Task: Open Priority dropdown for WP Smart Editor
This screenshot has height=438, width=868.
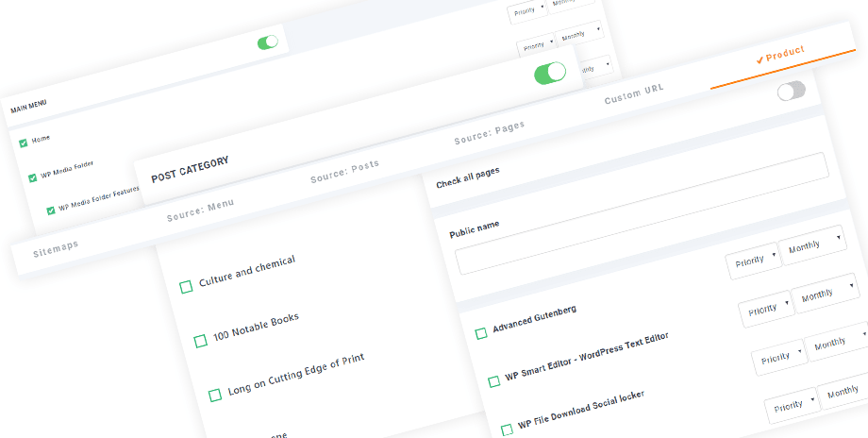Action: [x=767, y=309]
